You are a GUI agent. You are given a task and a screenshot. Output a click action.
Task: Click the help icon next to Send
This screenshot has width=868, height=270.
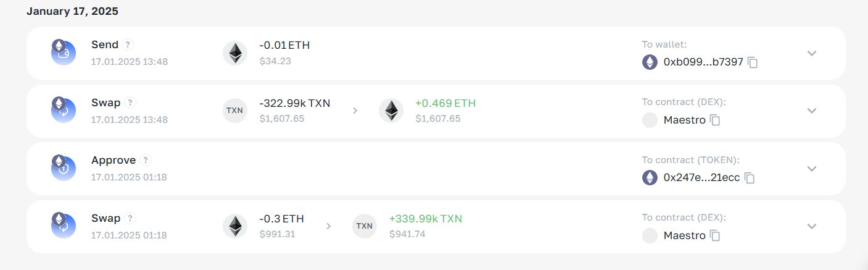pyautogui.click(x=128, y=44)
